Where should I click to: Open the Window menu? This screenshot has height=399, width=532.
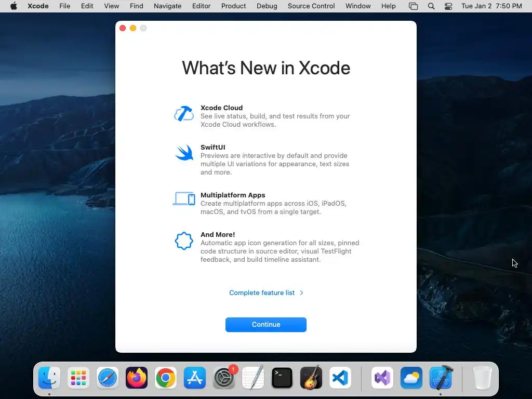point(358,6)
